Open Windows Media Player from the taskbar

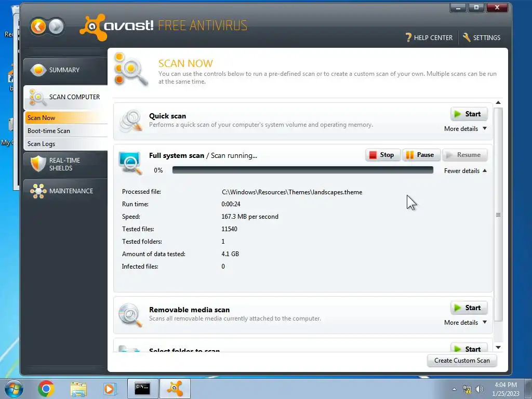[x=110, y=389]
